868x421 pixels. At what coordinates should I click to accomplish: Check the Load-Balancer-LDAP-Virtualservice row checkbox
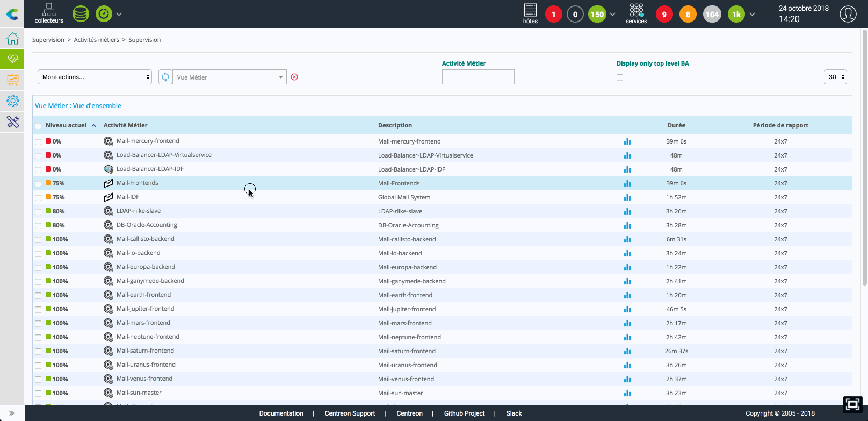pyautogui.click(x=38, y=156)
